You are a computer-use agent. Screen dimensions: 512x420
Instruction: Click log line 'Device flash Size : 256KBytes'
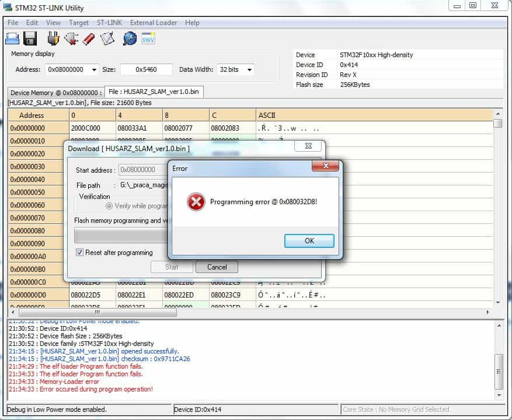pyautogui.click(x=65, y=336)
